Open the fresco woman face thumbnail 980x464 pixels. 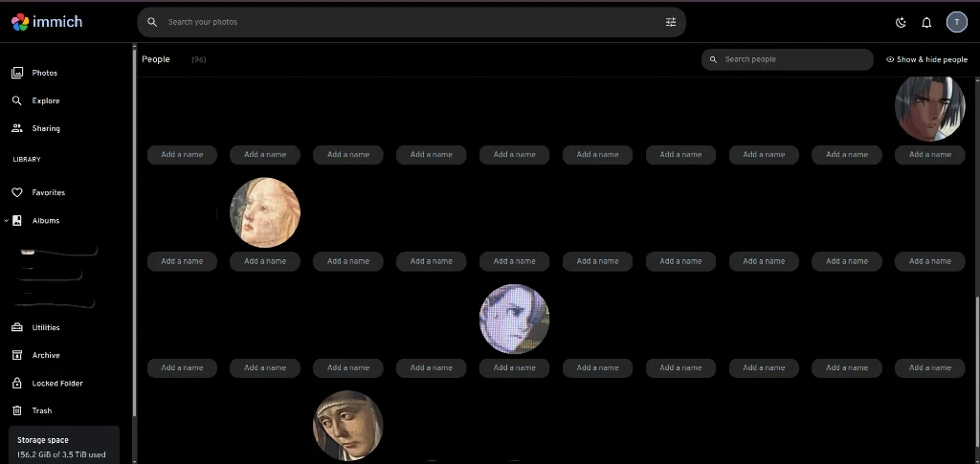pyautogui.click(x=265, y=212)
